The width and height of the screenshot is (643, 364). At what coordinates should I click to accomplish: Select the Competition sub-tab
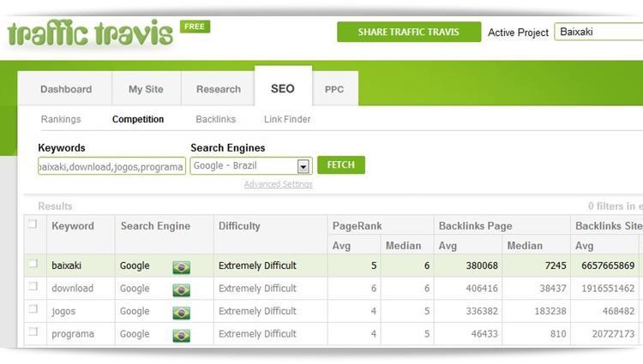pyautogui.click(x=138, y=119)
